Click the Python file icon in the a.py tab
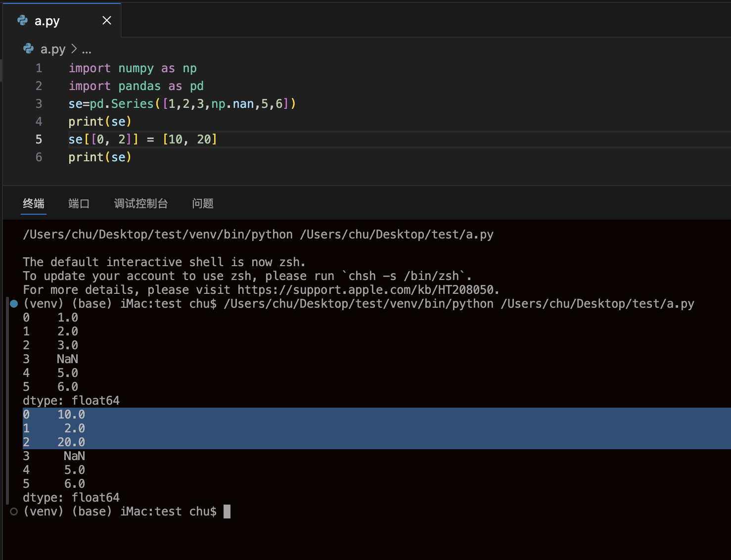This screenshot has height=560, width=731. pyautogui.click(x=22, y=20)
